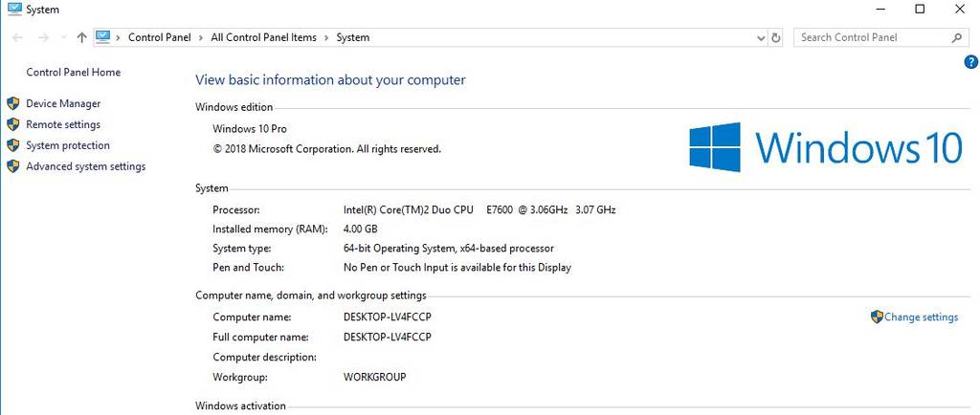
Task: Go up one level with the Up arrow
Action: [x=81, y=37]
